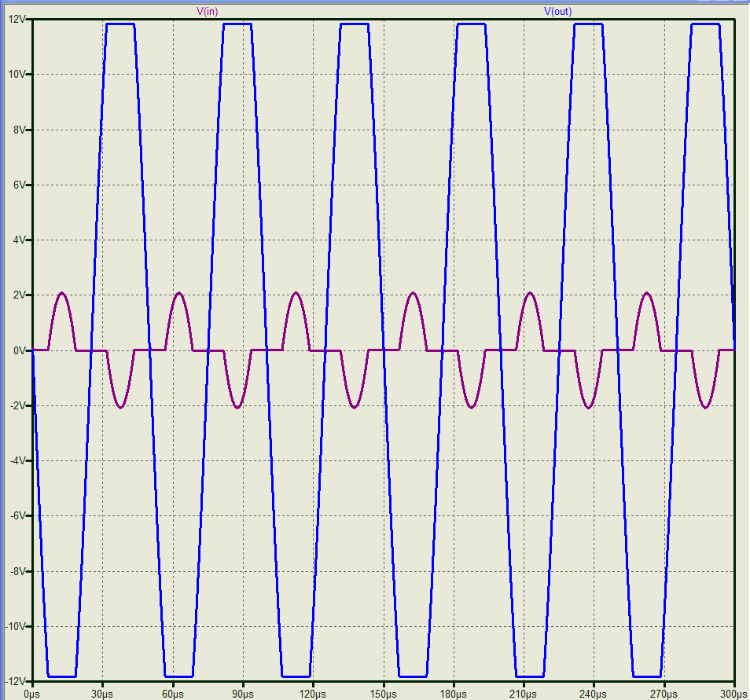Click the 120µs time axis label

click(313, 694)
